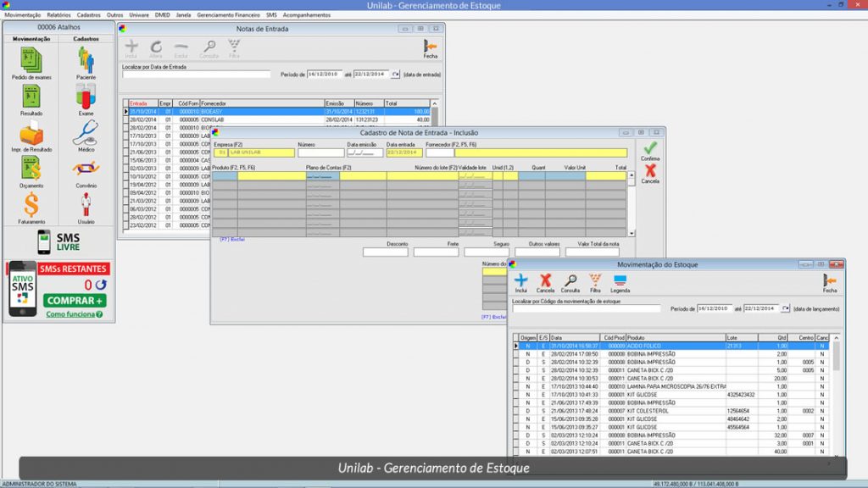Open the Gerenciamento Financeiro menu

[227, 15]
